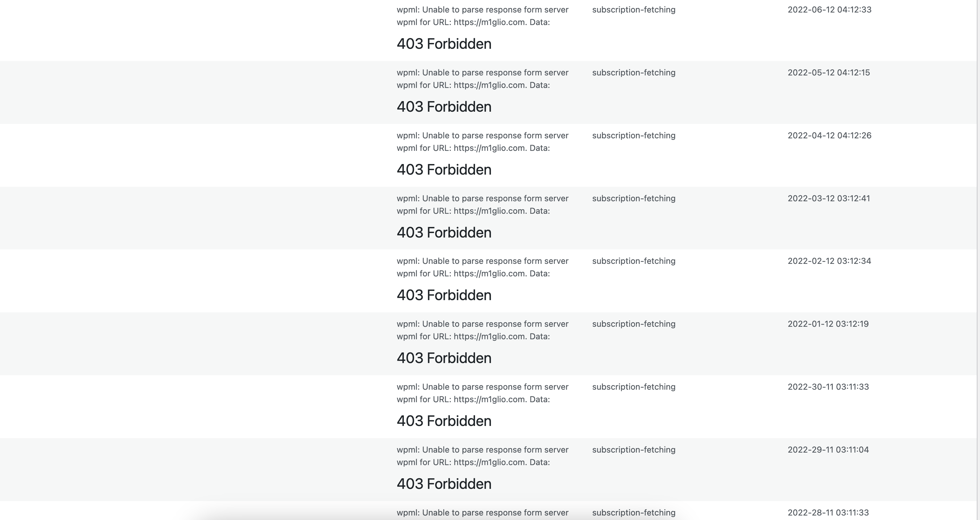Select the 2022-05-12 04:12:15 timestamp cell

pos(829,72)
